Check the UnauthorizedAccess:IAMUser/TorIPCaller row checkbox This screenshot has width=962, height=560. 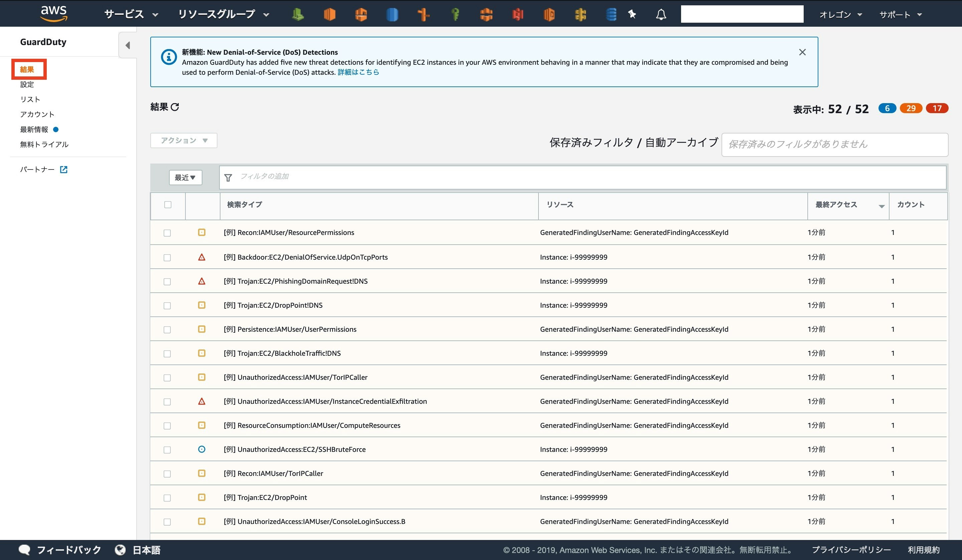coord(167,378)
